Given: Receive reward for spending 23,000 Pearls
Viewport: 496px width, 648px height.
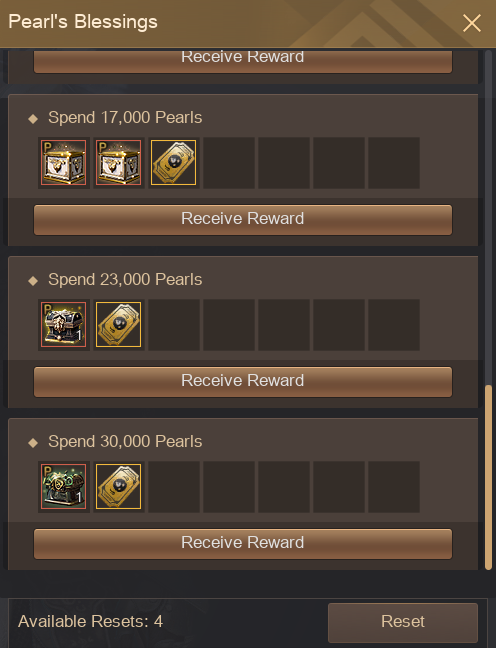Looking at the screenshot, I should coord(243,382).
